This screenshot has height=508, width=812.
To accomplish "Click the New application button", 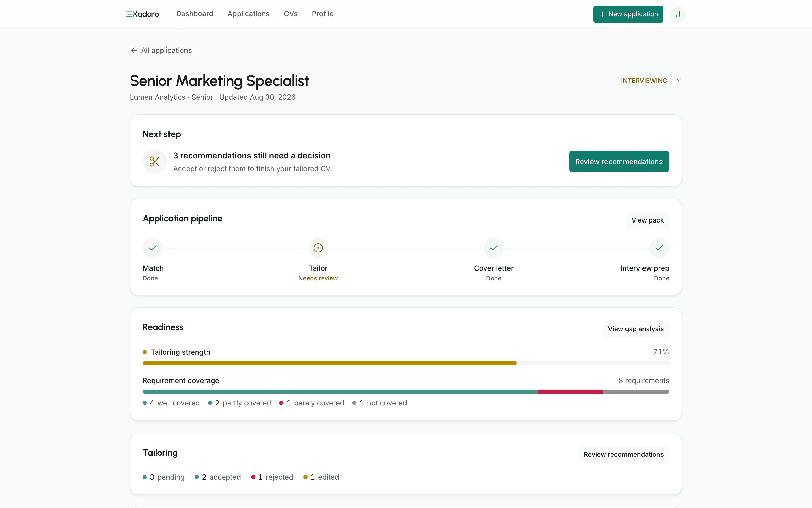I will click(x=628, y=14).
